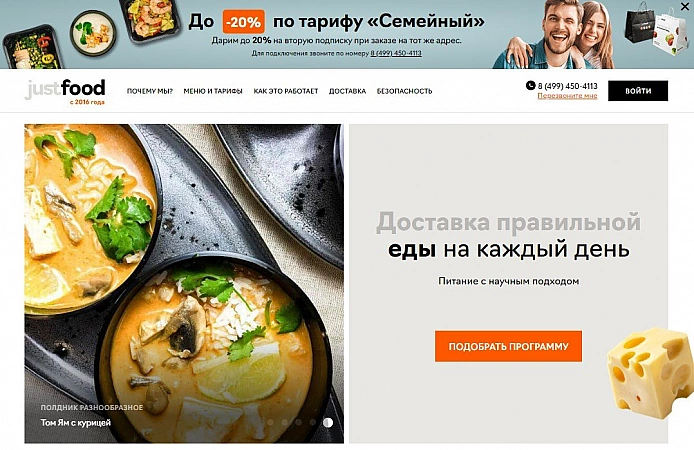The width and height of the screenshot is (694, 450).
Task: Select the third carousel slide dot
Action: coord(299,423)
